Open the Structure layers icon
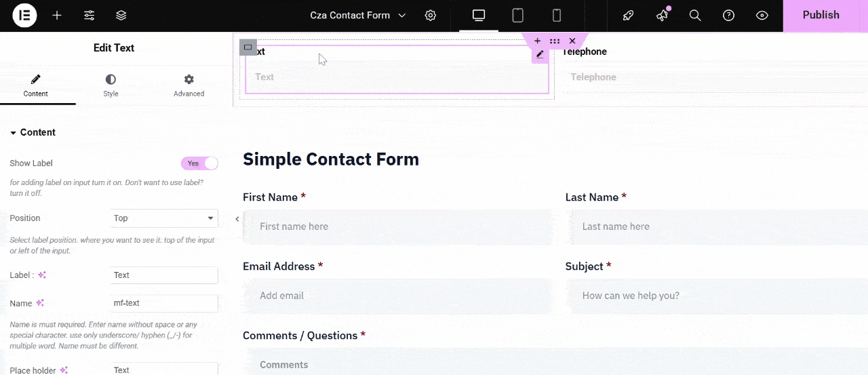Viewport: 868px width, 375px height. click(x=121, y=16)
